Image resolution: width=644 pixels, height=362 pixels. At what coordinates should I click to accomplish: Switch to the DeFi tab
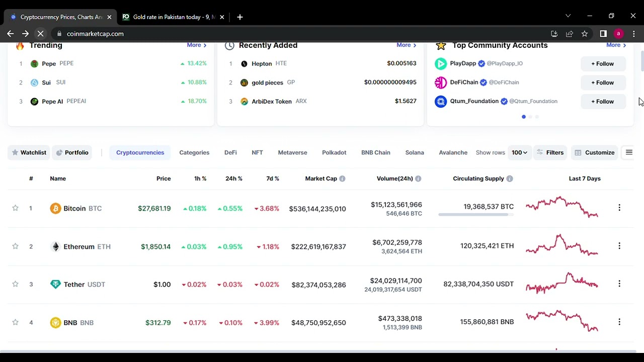coord(230,152)
